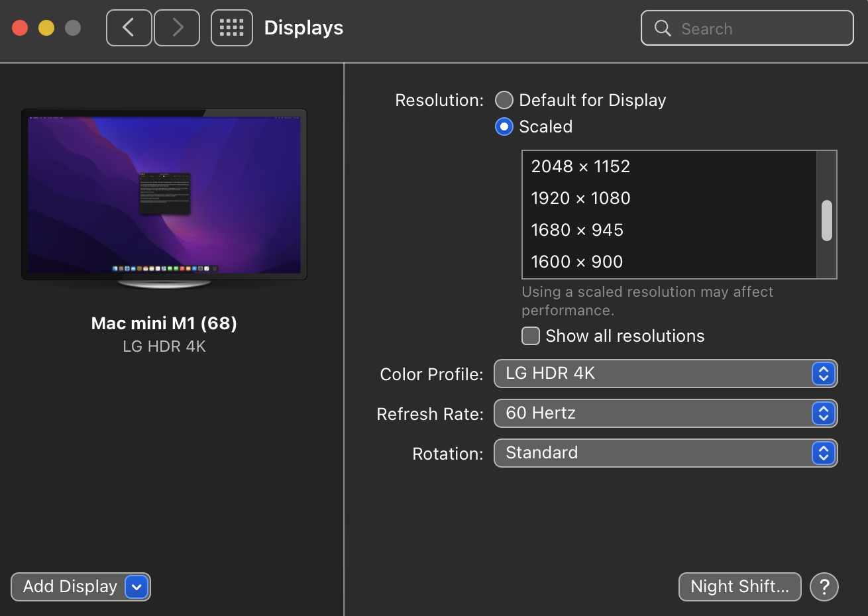Image resolution: width=868 pixels, height=616 pixels.
Task: Click the red close window button
Action: pyautogui.click(x=20, y=28)
